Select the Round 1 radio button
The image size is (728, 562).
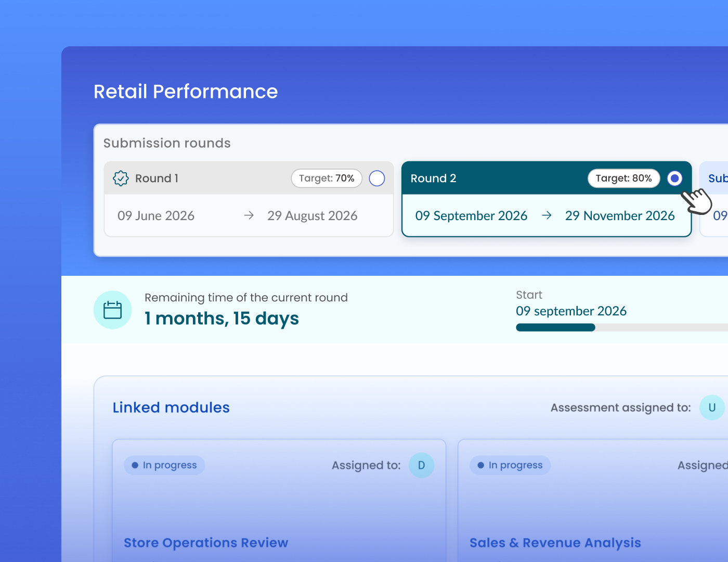coord(377,178)
